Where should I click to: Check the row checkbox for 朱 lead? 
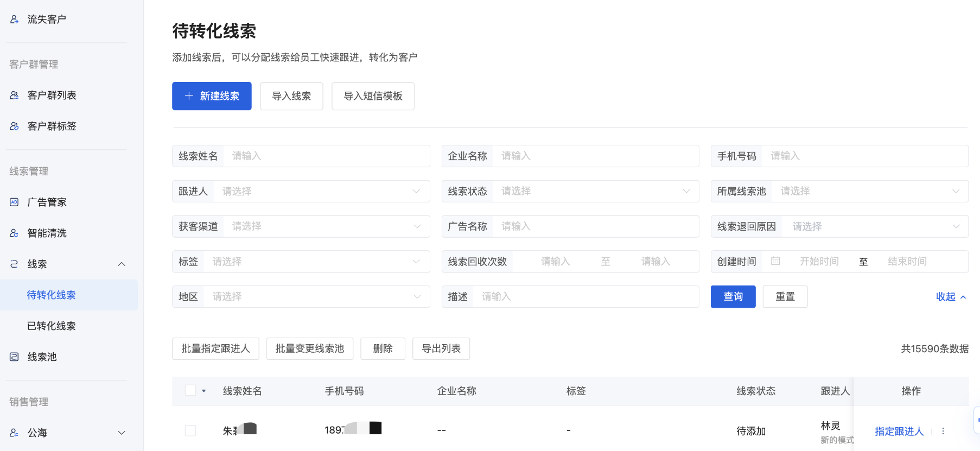[190, 431]
